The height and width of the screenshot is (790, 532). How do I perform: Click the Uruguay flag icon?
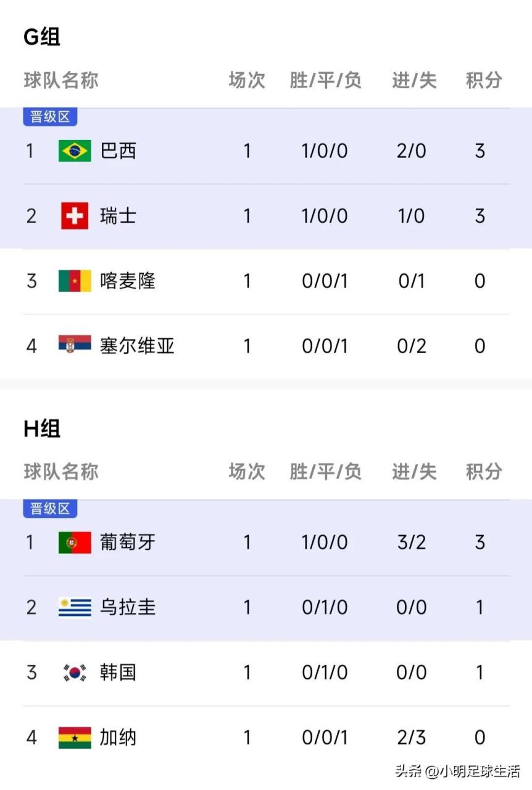[75, 607]
